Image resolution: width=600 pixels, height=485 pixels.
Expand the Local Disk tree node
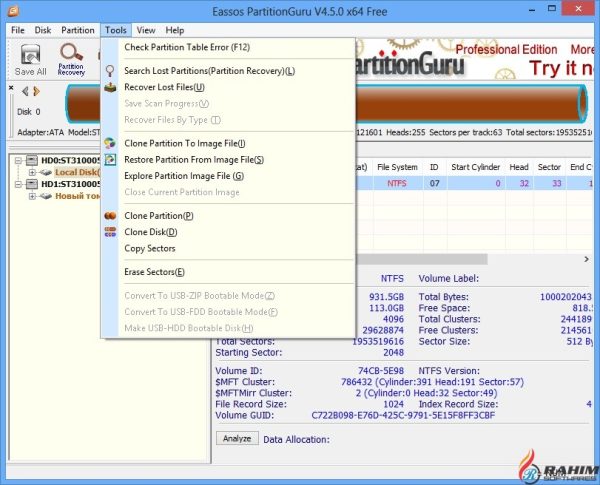32,172
